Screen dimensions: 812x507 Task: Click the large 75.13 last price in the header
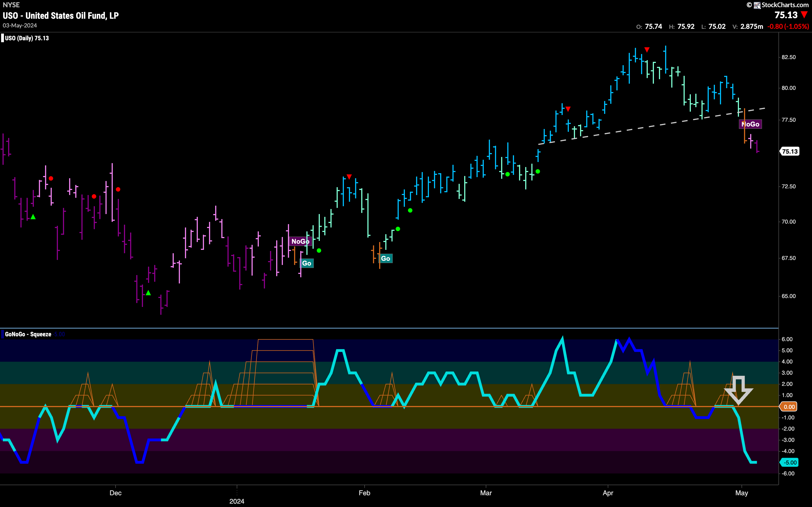(x=786, y=15)
